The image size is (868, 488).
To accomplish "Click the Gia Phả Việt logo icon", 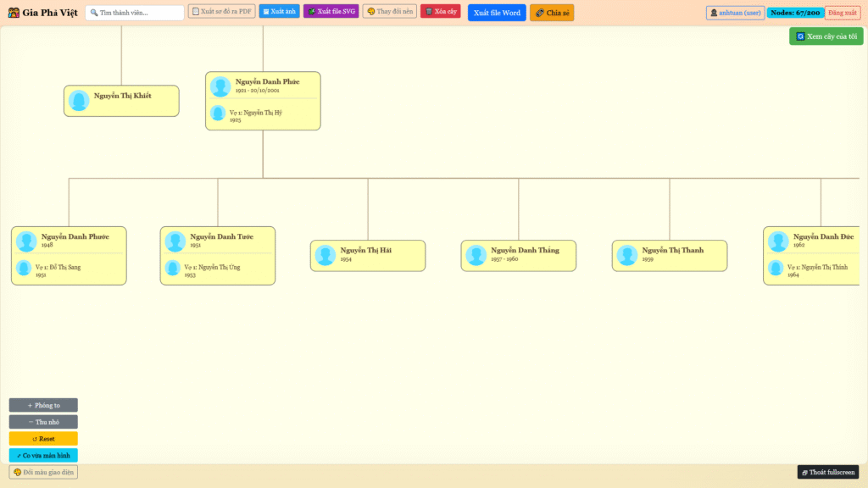I will click(x=14, y=12).
